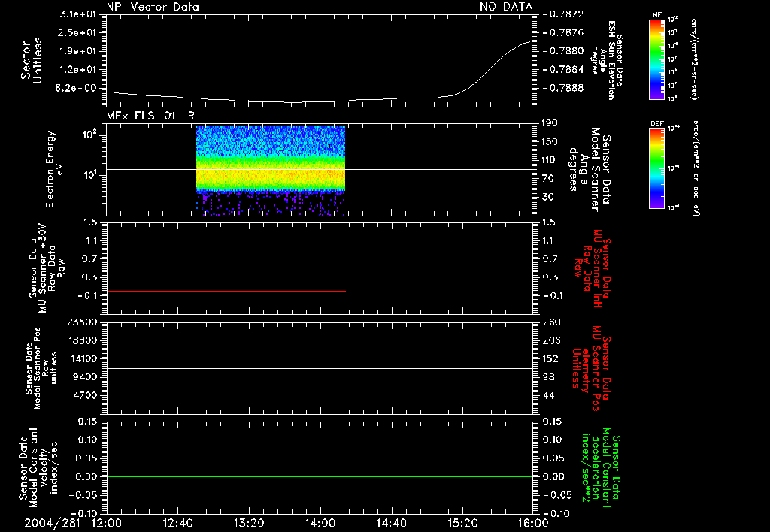The width and height of the screenshot is (770, 532).
Task: Click the '1.2e+01' sector tick label
Action: pyautogui.click(x=78, y=69)
